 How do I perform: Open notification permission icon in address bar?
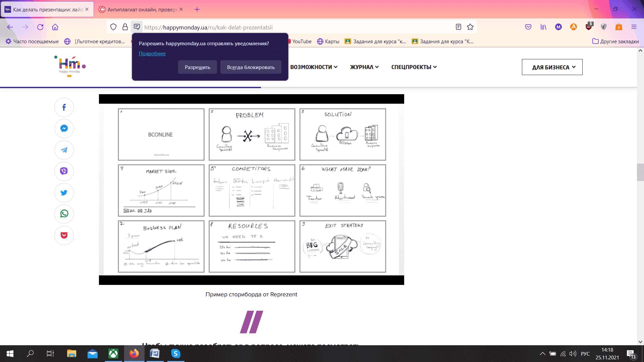click(x=137, y=27)
